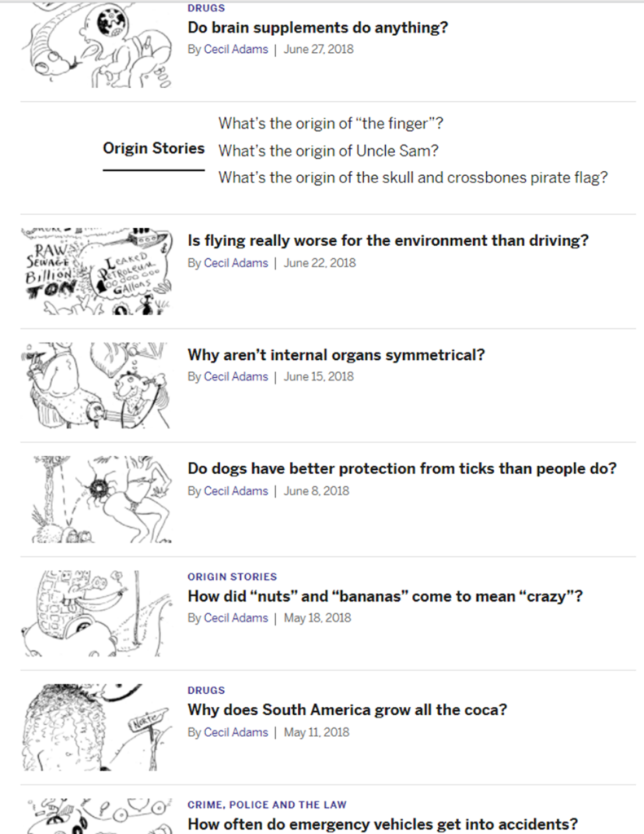Read "What's the origin of Uncle Sam?"

(x=329, y=151)
